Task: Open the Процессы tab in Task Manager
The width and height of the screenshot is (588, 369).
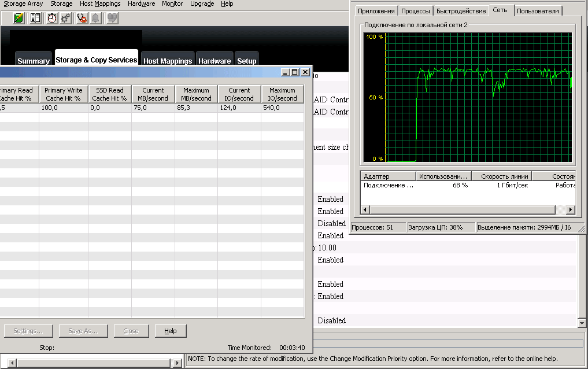Action: point(416,11)
